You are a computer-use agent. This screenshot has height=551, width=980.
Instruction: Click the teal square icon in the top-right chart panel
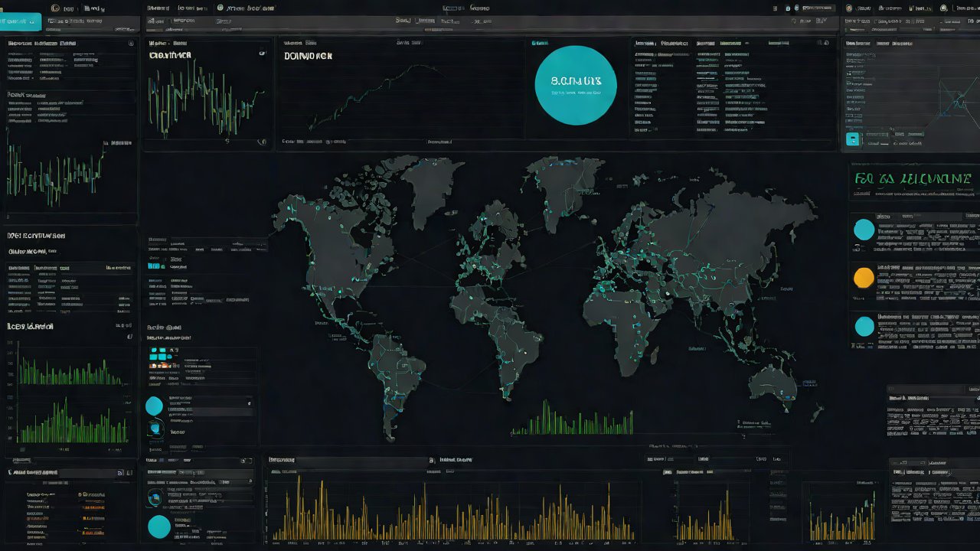(852, 139)
